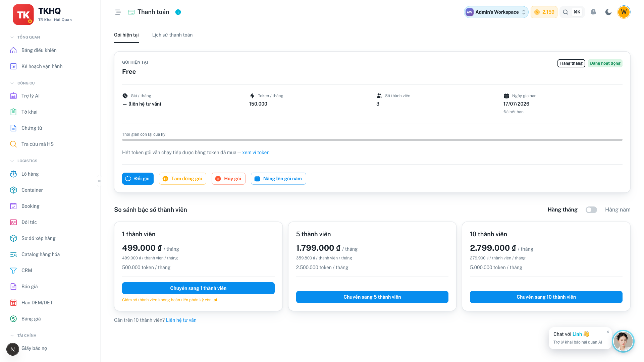The image size is (644, 362).
Task: Open Tra cứu mã HS search icon
Action: (x=13, y=144)
